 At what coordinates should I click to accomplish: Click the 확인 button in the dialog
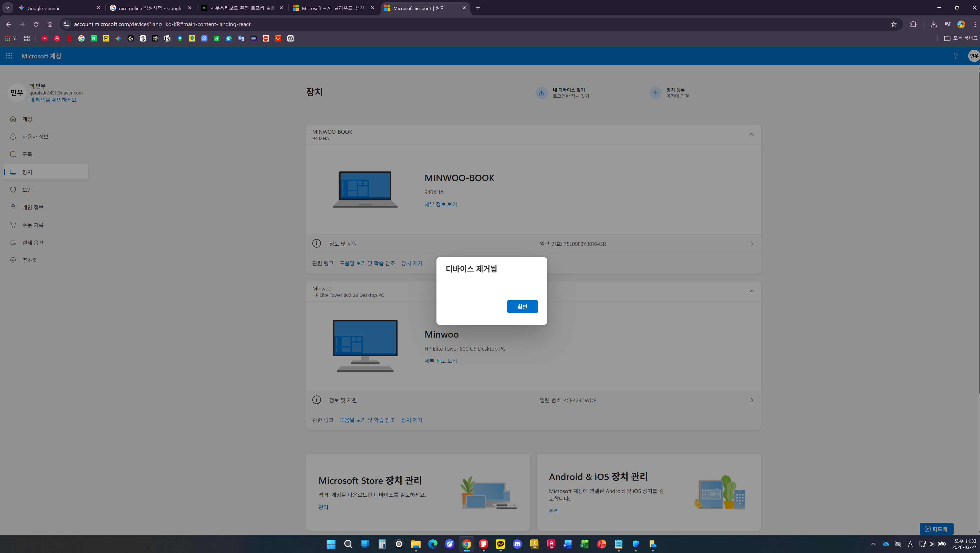[522, 307]
